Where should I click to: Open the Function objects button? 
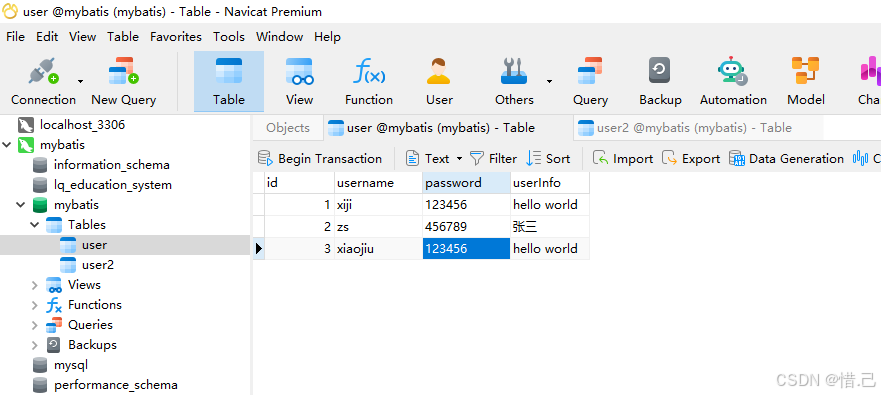tap(369, 81)
